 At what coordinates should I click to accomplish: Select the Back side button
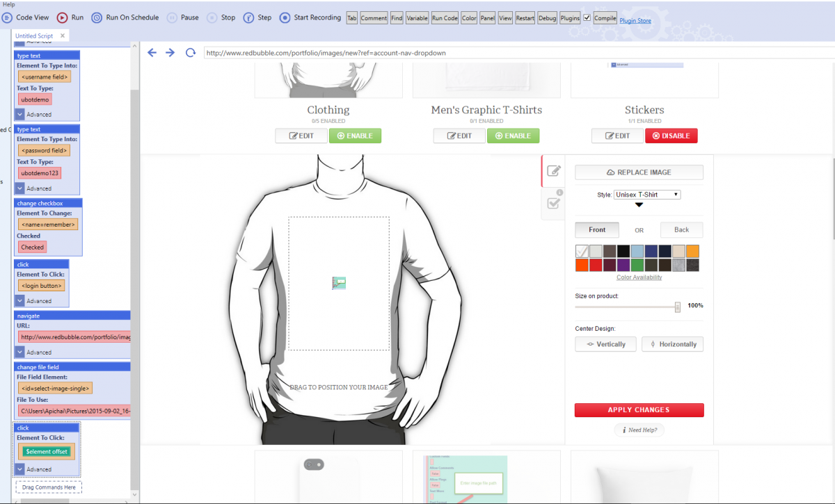(x=681, y=229)
